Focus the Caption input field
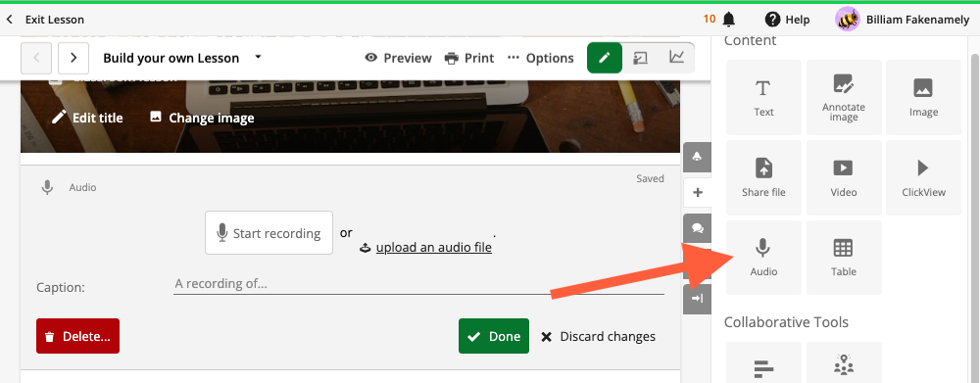The image size is (980, 383). [x=418, y=284]
